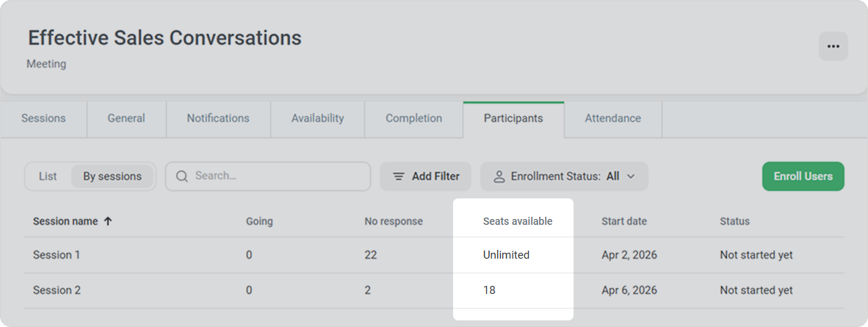
Task: Click the filter lines icon
Action: pos(399,176)
